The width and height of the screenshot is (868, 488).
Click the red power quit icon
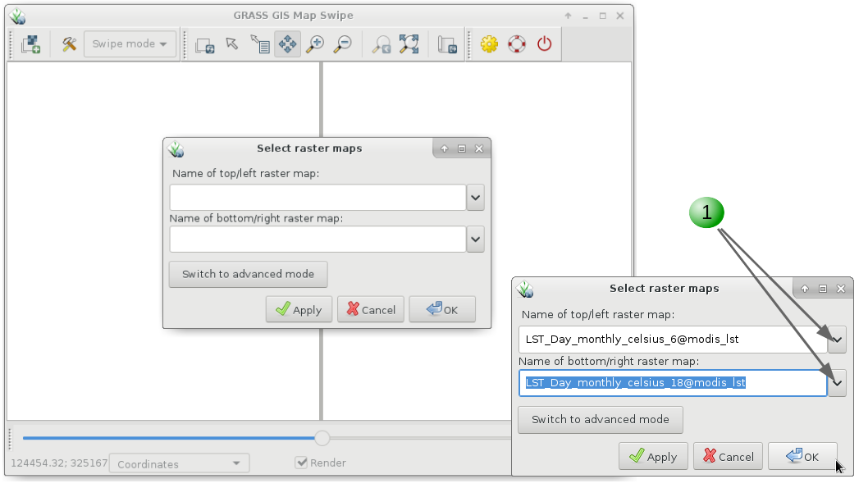tap(544, 44)
